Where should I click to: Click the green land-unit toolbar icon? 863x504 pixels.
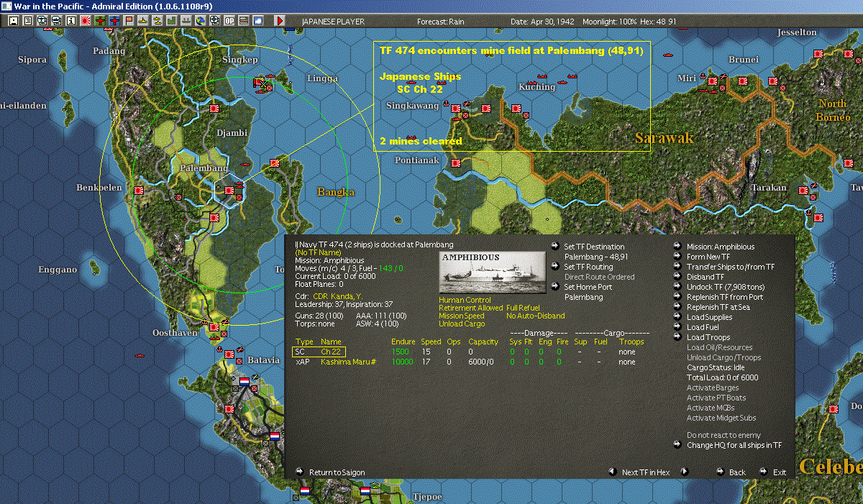[x=171, y=21]
